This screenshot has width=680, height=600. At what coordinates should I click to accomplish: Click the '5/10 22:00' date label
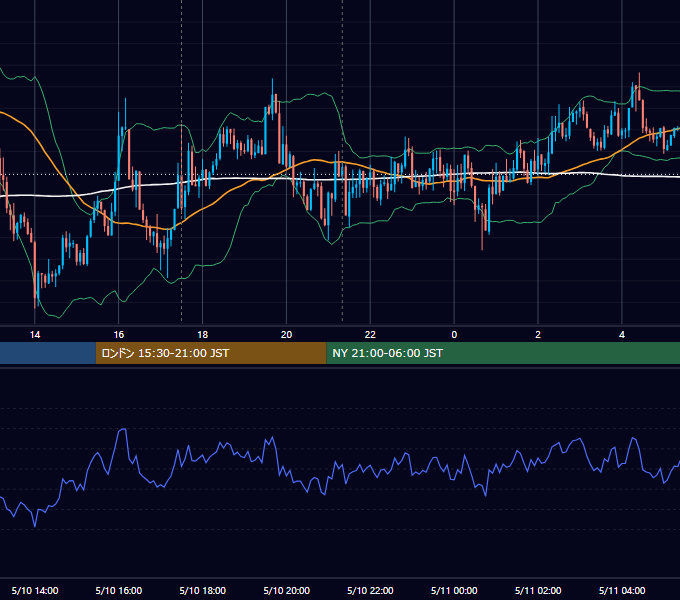pyautogui.click(x=370, y=590)
